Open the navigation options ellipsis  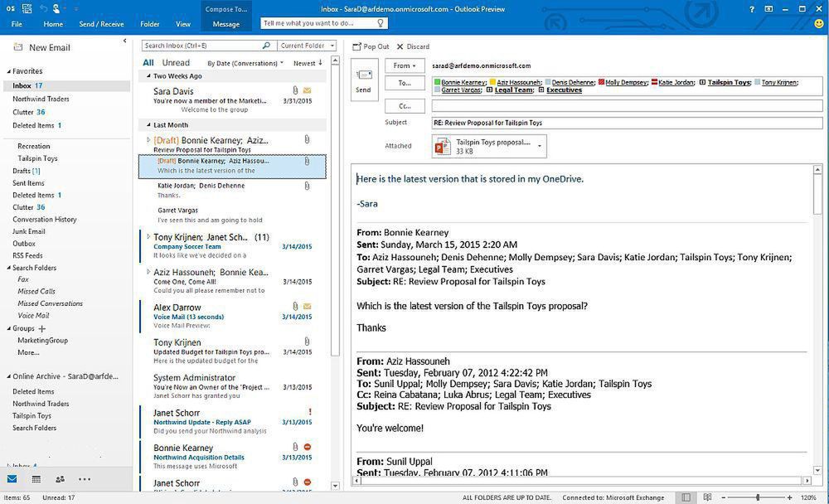pyautogui.click(x=84, y=479)
